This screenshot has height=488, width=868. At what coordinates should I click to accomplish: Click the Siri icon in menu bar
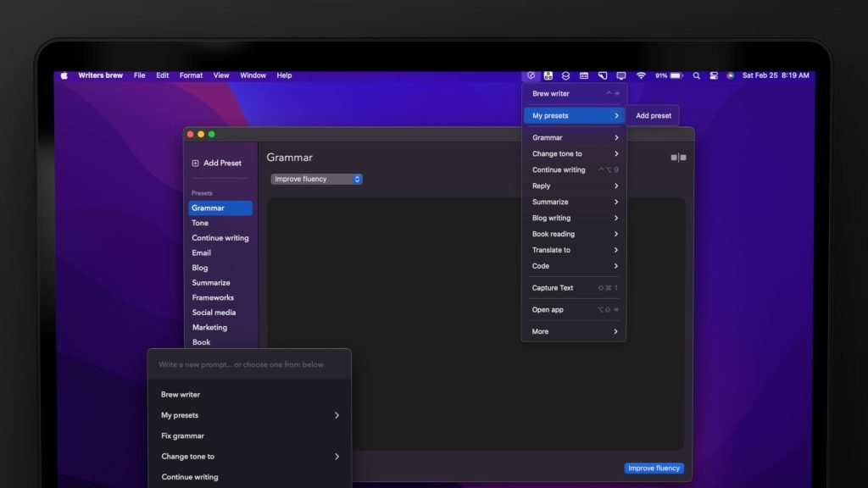tap(730, 75)
